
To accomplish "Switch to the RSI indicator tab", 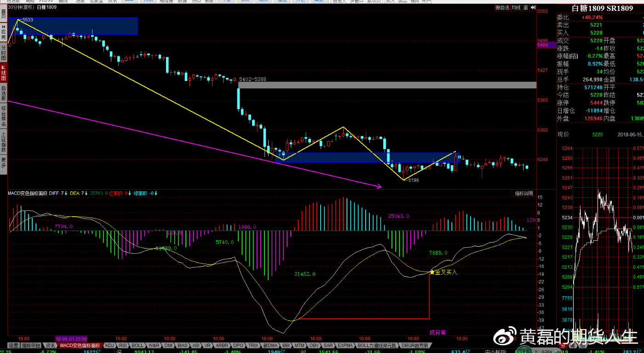I will click(122, 345).
